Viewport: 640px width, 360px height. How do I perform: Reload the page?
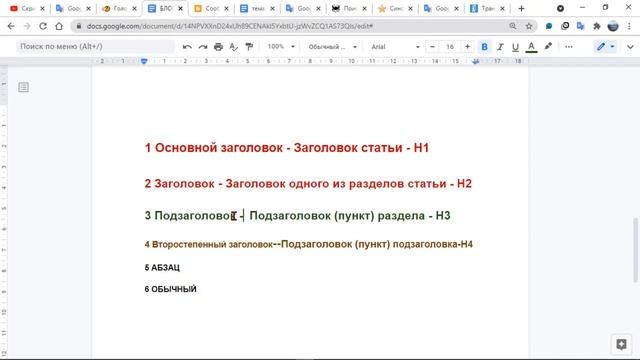[x=43, y=26]
